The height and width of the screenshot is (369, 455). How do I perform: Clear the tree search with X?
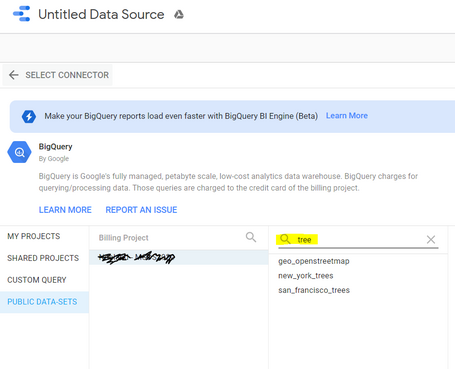pyautogui.click(x=431, y=239)
